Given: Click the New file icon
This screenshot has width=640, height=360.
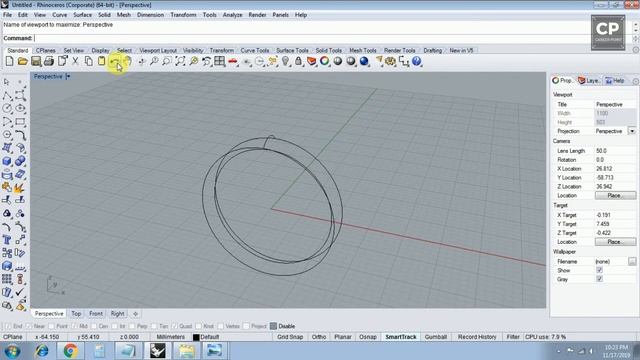Looking at the screenshot, I should [x=9, y=61].
